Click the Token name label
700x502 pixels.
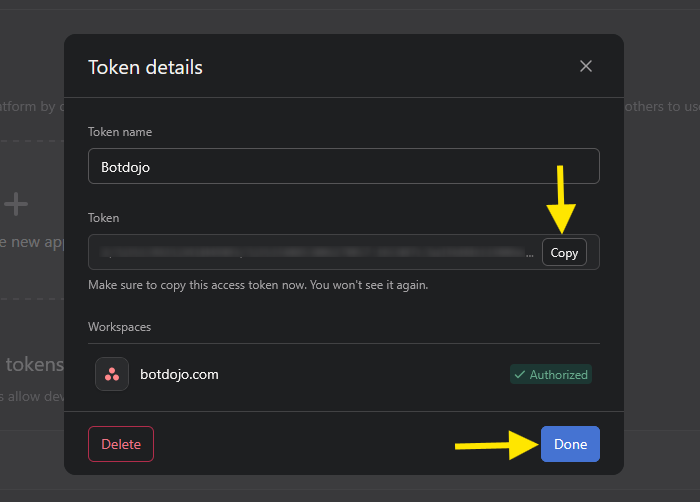[x=120, y=132]
